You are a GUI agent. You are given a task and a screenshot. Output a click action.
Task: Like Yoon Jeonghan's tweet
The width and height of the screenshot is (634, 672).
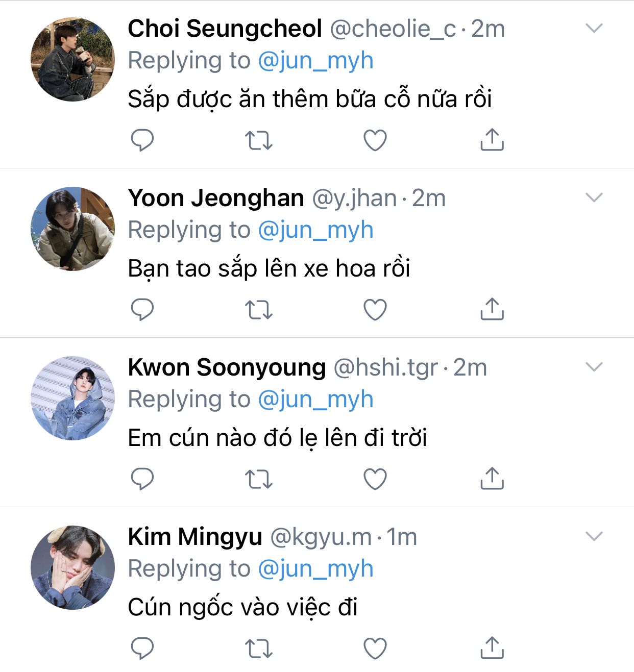(x=375, y=310)
